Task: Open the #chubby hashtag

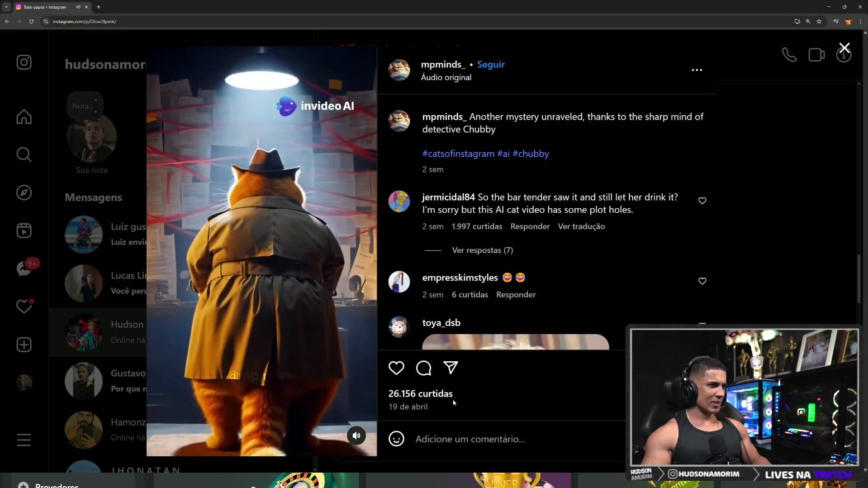Action: pos(531,153)
